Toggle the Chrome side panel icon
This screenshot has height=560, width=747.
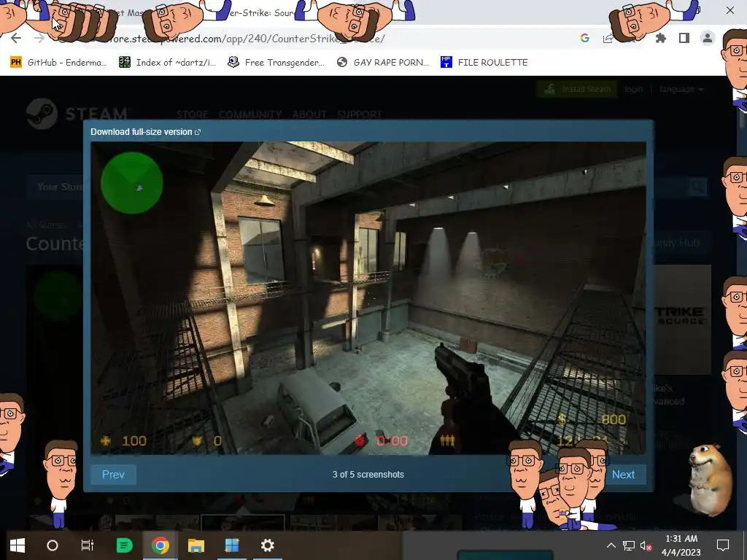tap(684, 38)
